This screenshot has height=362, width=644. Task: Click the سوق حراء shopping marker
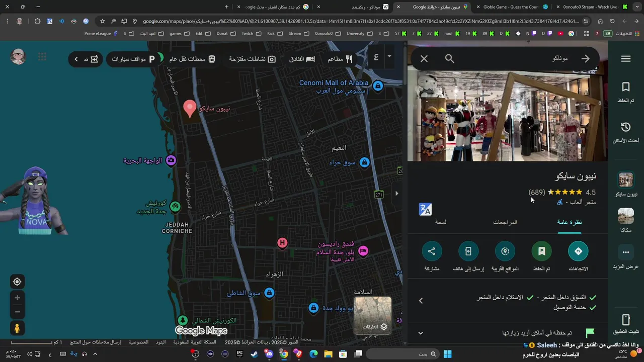pyautogui.click(x=365, y=162)
